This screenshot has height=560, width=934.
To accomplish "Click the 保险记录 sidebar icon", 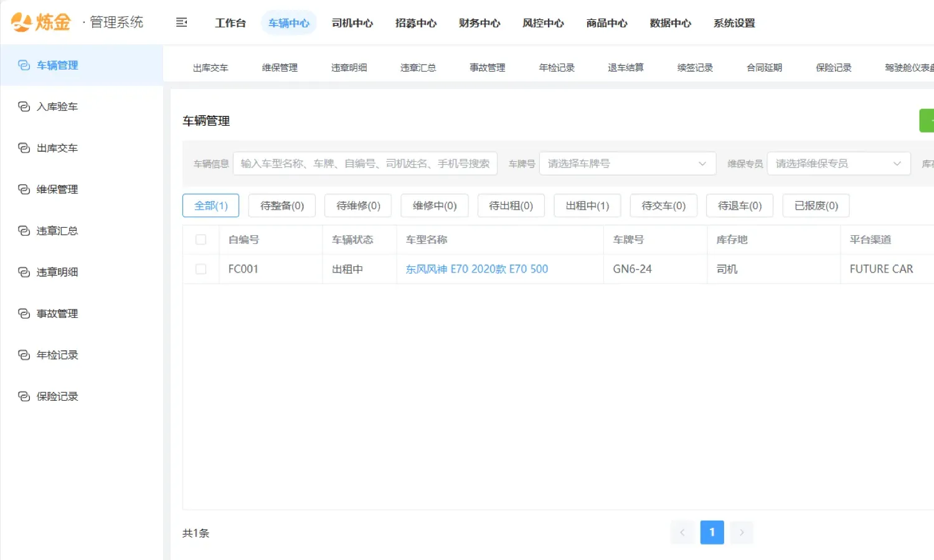I will pyautogui.click(x=24, y=396).
